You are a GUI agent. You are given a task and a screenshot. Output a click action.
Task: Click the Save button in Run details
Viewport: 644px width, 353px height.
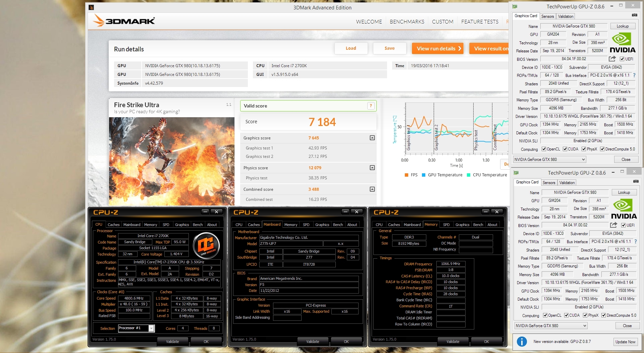coord(389,48)
